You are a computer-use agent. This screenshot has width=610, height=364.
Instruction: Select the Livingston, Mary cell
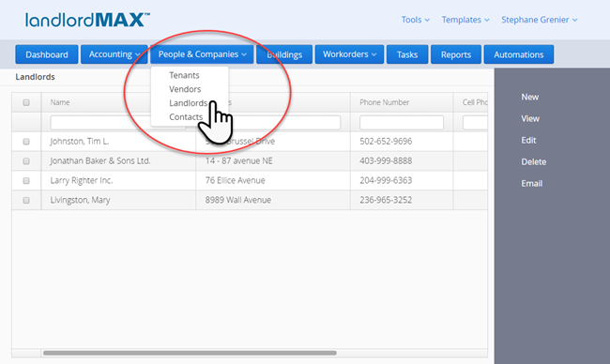(x=80, y=200)
